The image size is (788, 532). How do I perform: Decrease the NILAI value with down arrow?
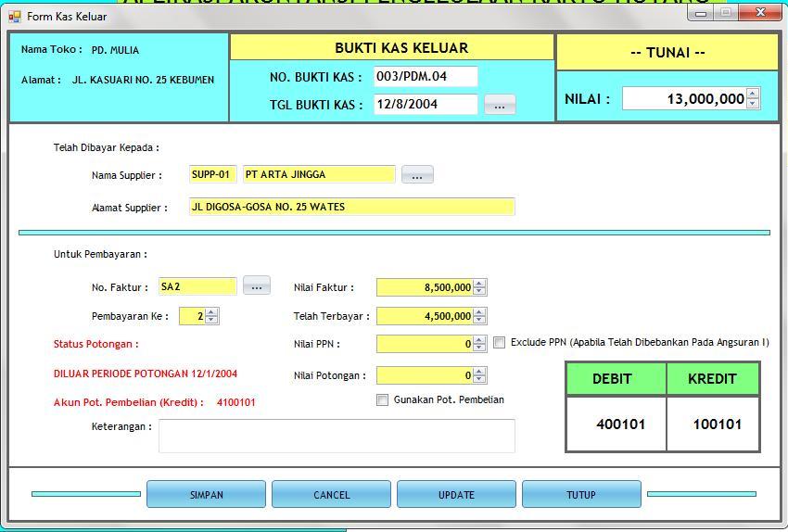(x=753, y=104)
